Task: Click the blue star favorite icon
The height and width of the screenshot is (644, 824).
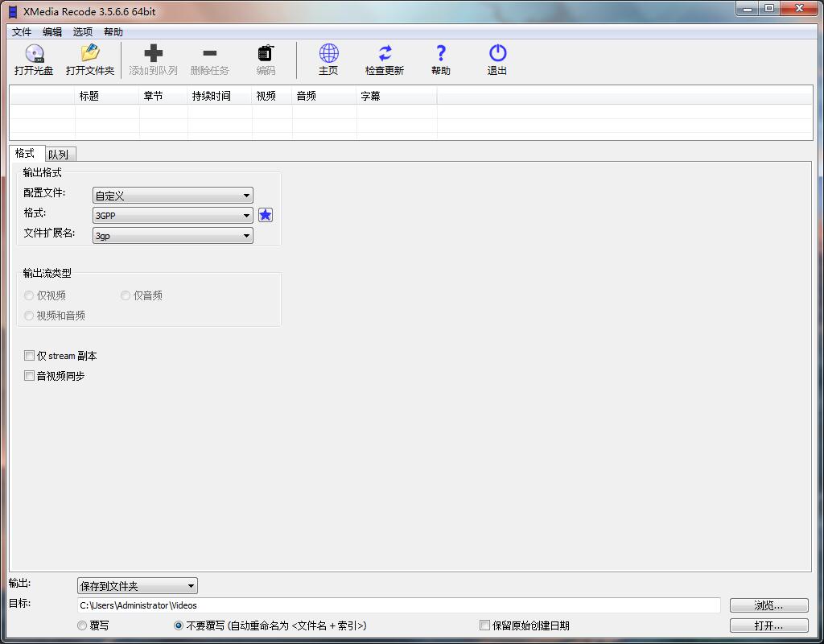Action: pos(266,215)
